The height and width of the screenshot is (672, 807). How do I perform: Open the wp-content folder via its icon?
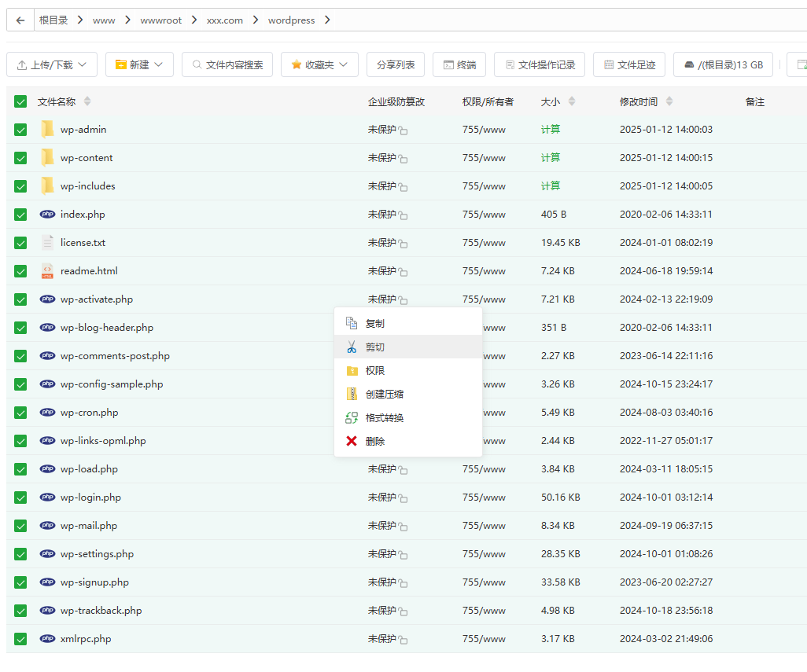click(x=48, y=157)
